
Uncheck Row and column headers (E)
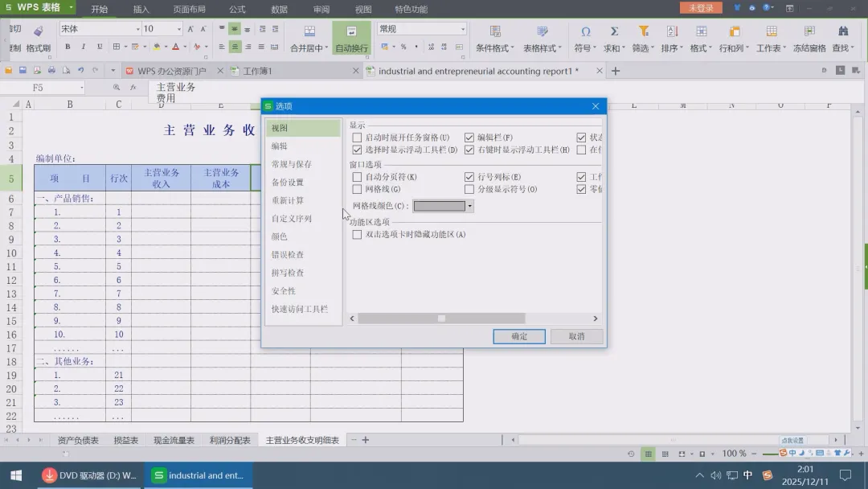[x=469, y=177]
